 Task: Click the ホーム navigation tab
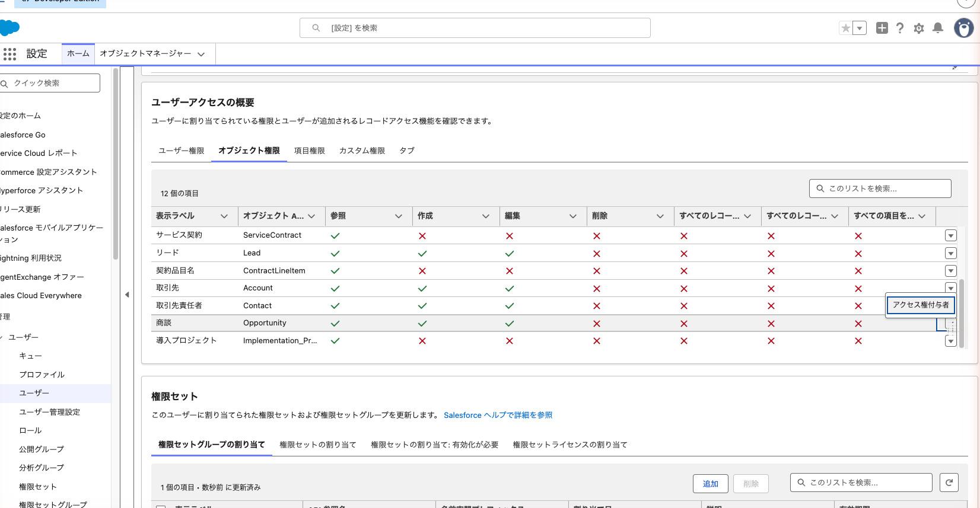click(x=78, y=53)
